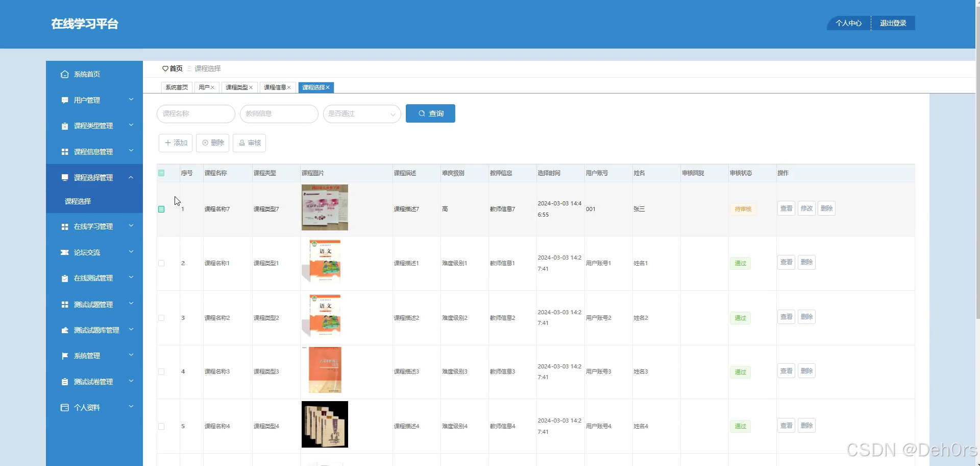Click the 课程类型管理 clipboard icon
This screenshot has width=980, height=466.
tap(64, 126)
